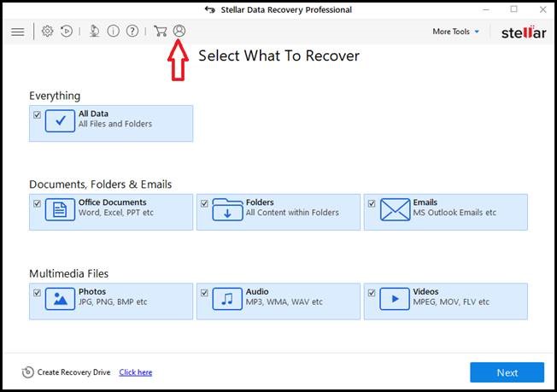Open the microscope scan tool icon

pos(94,32)
